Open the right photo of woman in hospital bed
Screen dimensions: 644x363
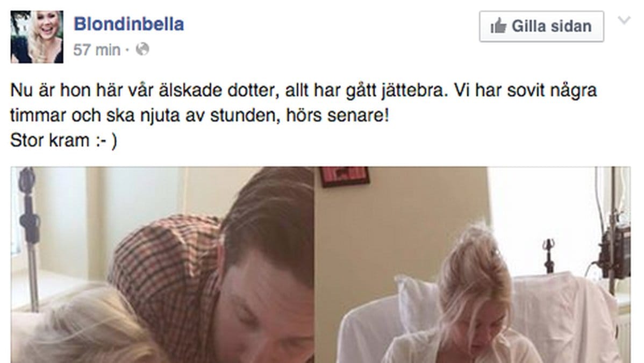click(473, 265)
